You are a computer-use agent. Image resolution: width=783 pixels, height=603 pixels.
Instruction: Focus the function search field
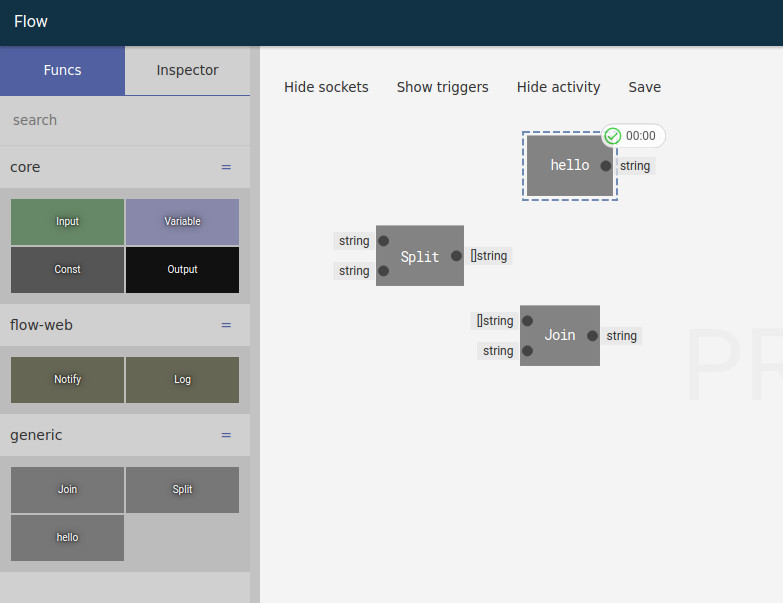pos(124,120)
